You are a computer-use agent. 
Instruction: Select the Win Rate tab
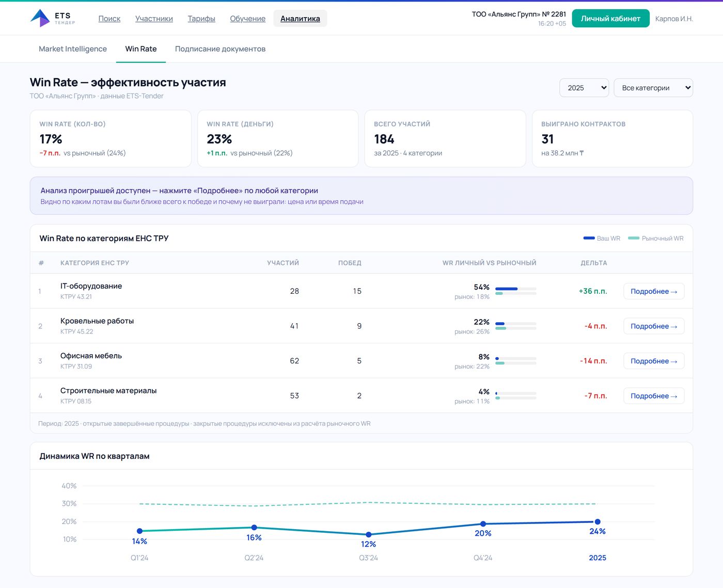tap(141, 49)
